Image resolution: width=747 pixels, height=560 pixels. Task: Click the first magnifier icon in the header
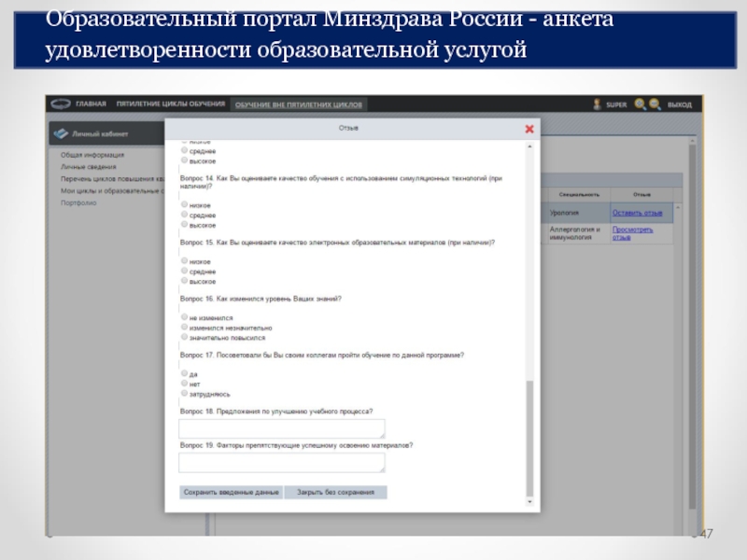640,105
